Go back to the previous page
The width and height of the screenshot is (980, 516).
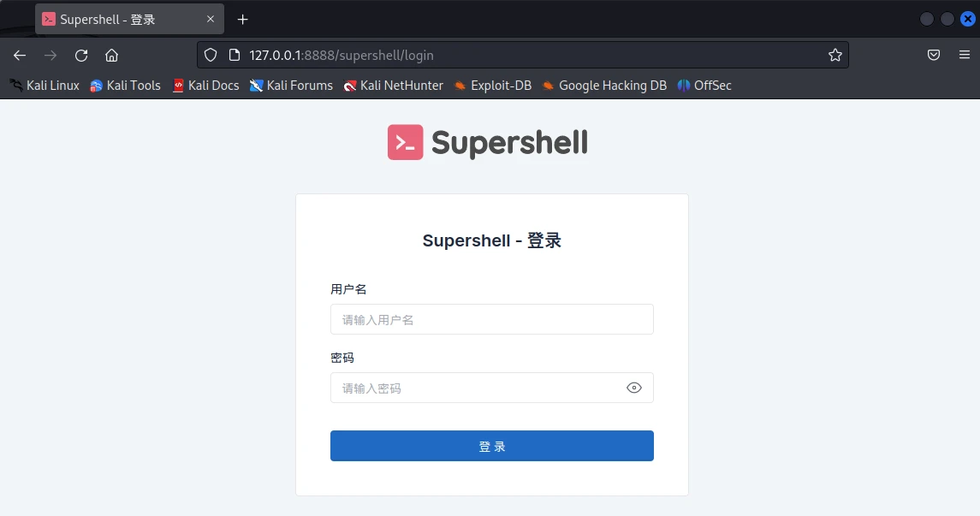click(20, 56)
